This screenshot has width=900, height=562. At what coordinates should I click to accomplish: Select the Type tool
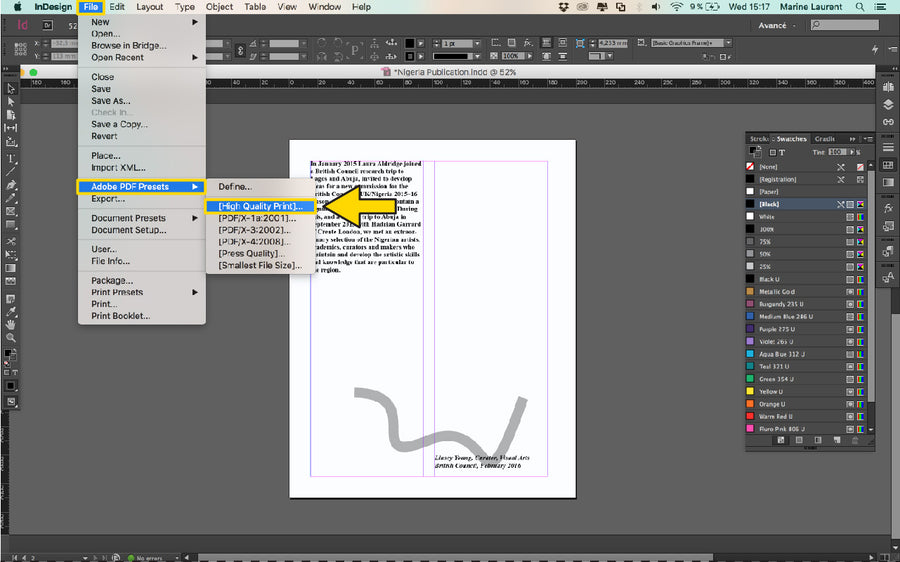click(11, 158)
